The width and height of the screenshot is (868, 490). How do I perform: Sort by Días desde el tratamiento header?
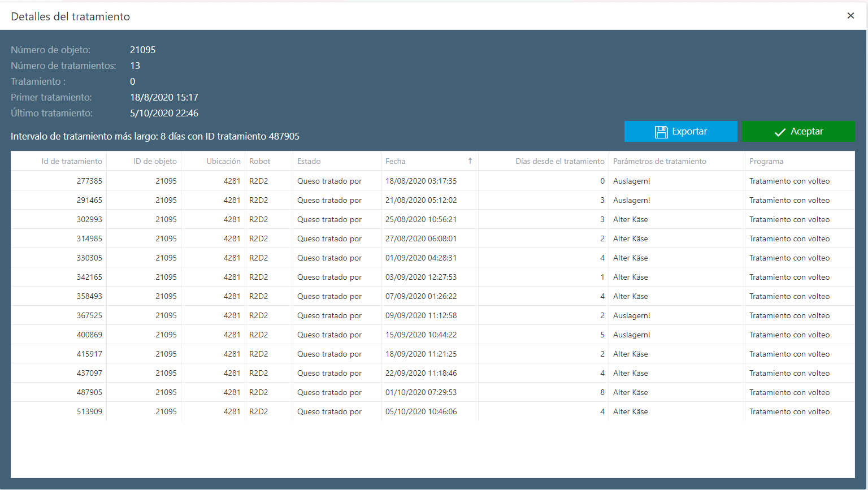559,161
